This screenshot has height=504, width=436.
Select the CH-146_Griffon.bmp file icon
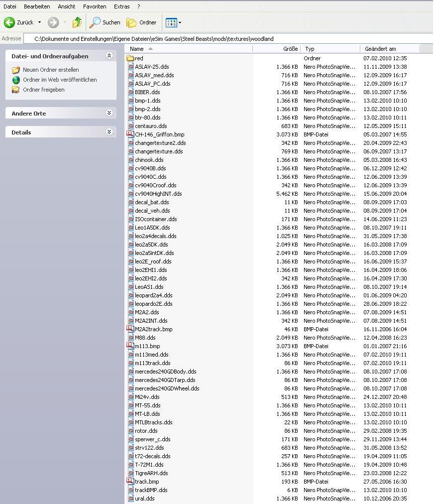(x=130, y=134)
